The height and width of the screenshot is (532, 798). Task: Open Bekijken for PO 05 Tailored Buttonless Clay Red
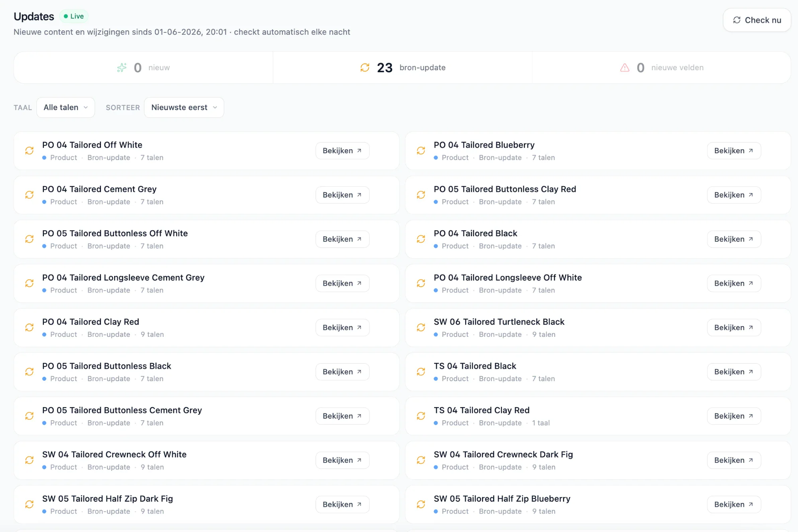click(734, 195)
